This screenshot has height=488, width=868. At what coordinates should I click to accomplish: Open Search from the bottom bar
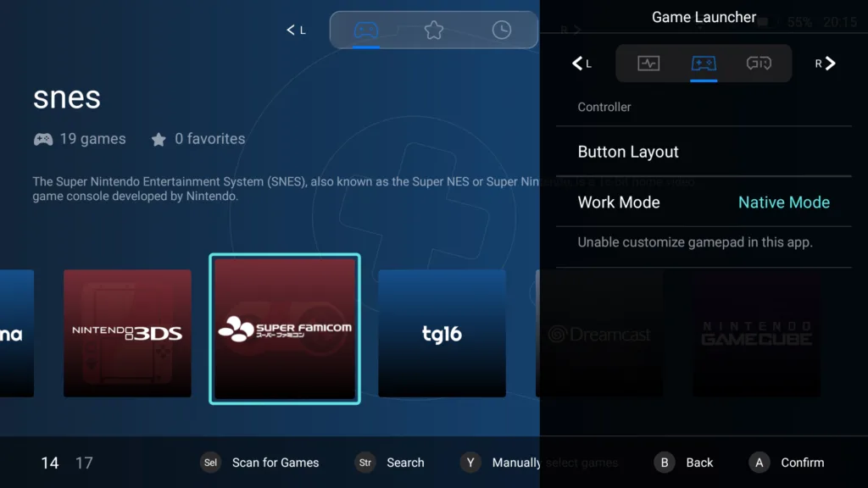click(x=405, y=463)
